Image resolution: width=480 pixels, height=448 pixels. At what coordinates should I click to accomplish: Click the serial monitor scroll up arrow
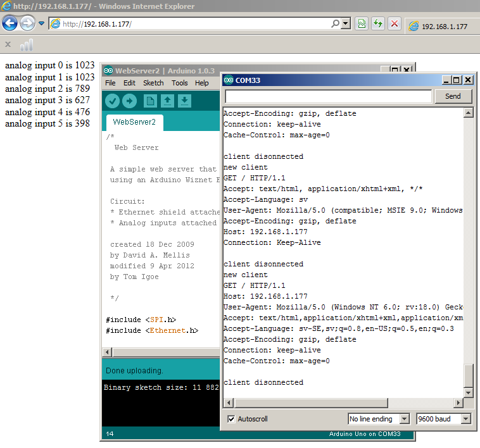point(469,113)
